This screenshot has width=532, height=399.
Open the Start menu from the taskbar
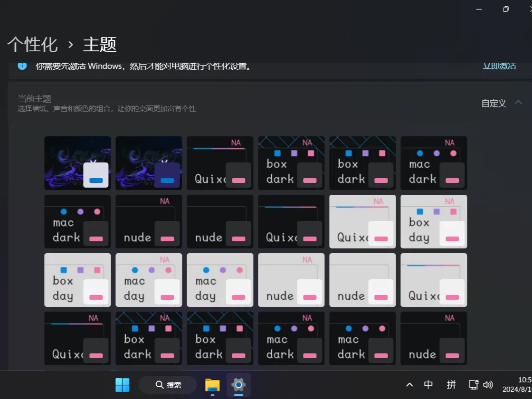point(123,385)
